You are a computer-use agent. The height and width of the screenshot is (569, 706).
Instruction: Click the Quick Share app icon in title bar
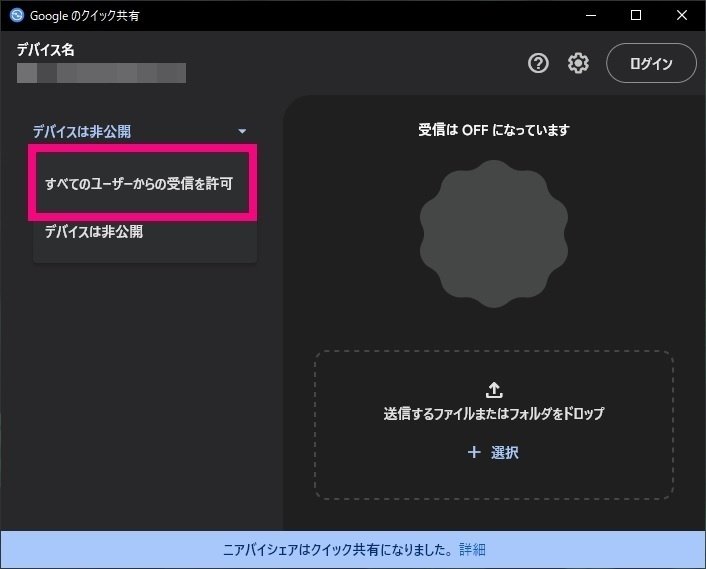click(17, 15)
